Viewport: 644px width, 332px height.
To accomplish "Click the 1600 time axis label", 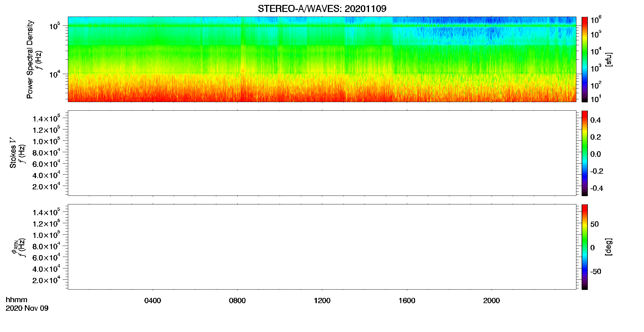I will (407, 301).
